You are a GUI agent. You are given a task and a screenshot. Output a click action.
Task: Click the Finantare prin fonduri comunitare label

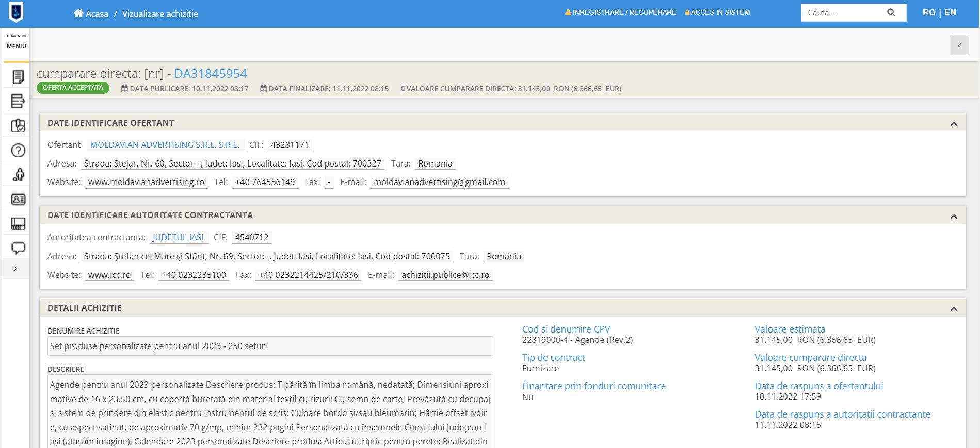click(x=594, y=386)
